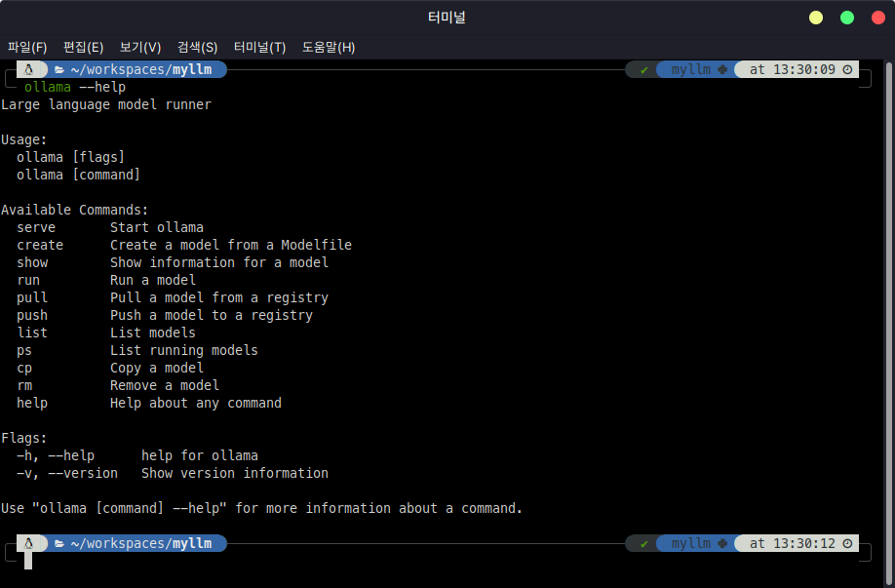895x588 pixels.
Task: Click the description 'Run a model'
Action: click(153, 280)
